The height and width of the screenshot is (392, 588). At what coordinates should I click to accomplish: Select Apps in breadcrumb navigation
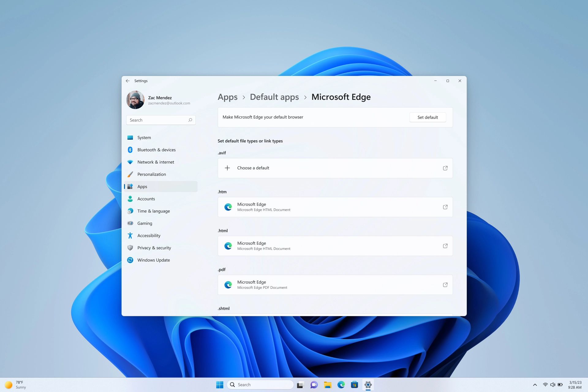(x=228, y=96)
